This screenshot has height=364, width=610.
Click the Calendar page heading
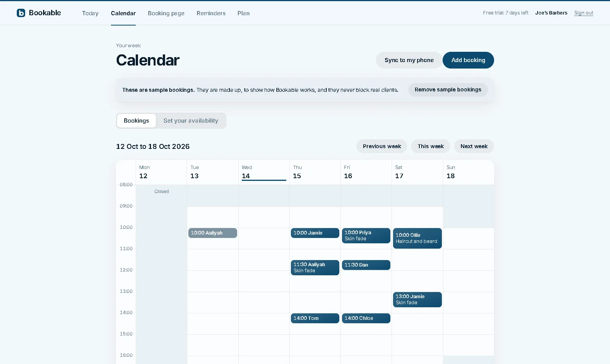tap(148, 60)
